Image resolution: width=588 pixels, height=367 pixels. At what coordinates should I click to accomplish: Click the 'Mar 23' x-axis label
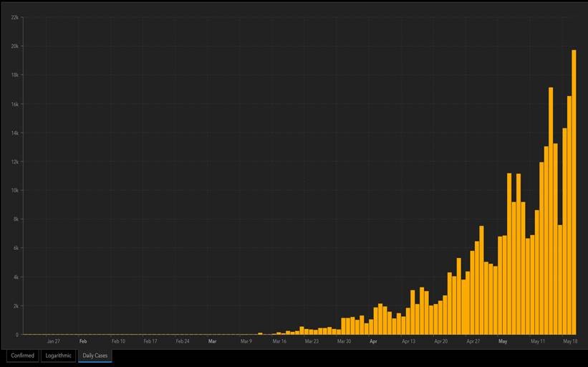[312, 342]
